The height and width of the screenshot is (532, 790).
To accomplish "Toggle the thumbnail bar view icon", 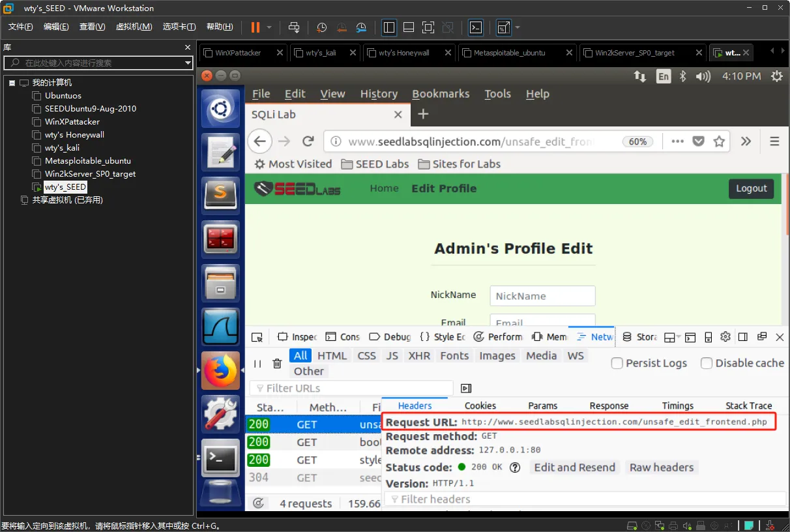I will (x=409, y=27).
